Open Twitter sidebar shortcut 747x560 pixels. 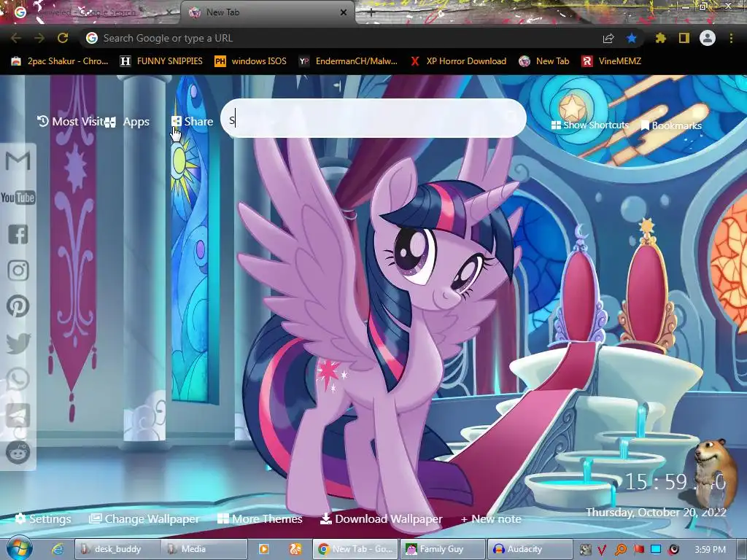[x=18, y=343]
